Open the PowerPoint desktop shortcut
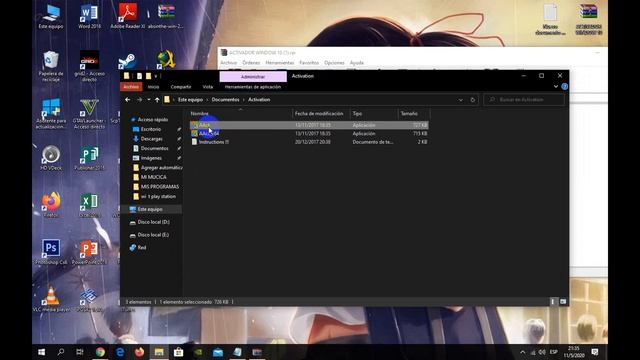 (89, 252)
